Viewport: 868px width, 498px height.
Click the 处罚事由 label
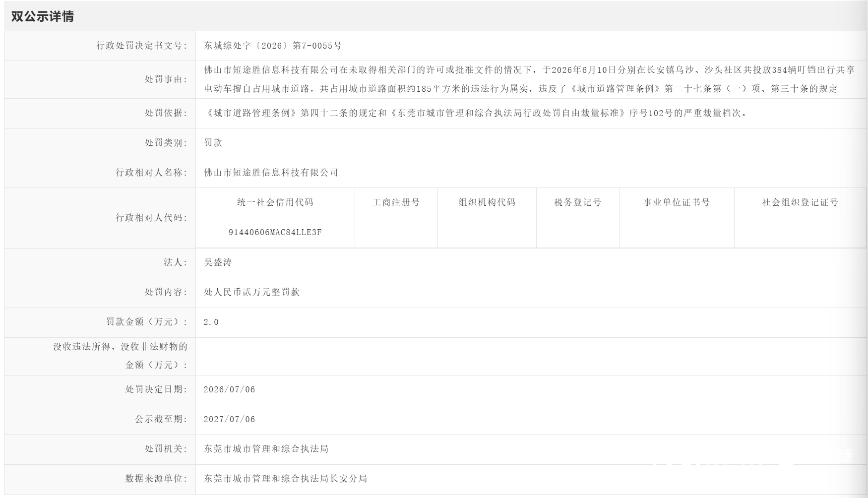pyautogui.click(x=166, y=79)
